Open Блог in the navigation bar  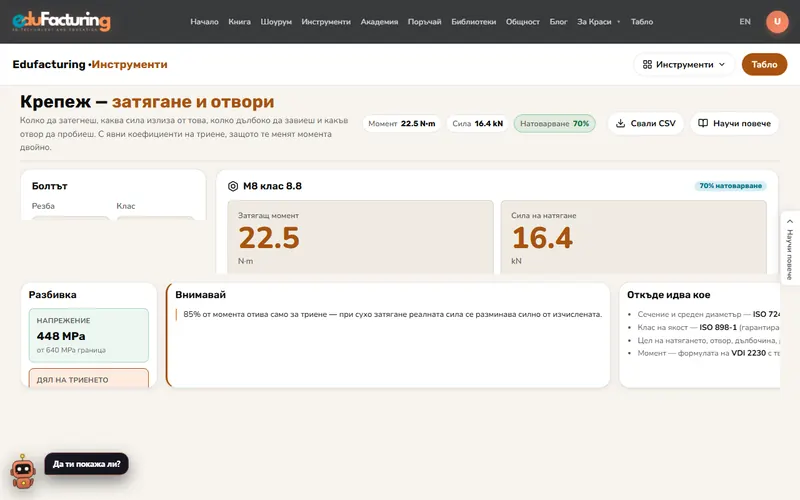558,21
